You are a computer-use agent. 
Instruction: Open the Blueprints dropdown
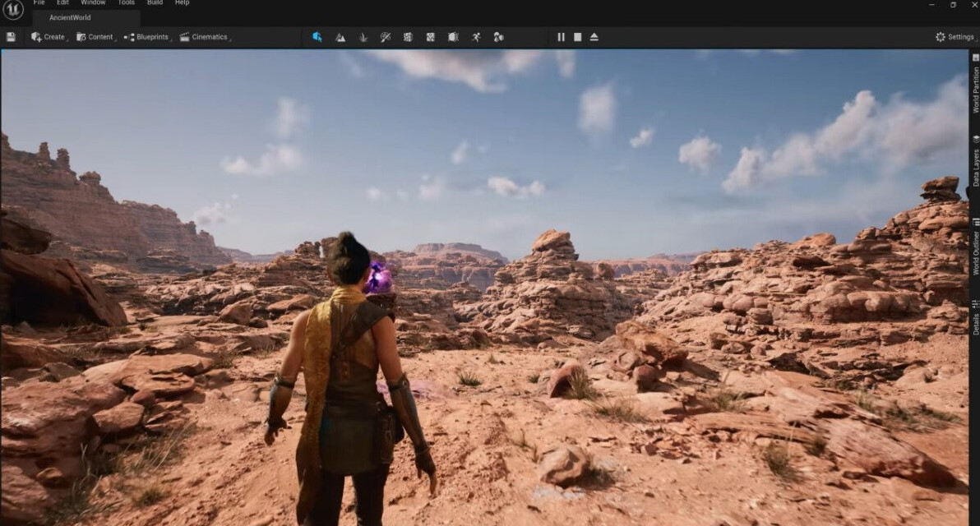click(x=148, y=36)
